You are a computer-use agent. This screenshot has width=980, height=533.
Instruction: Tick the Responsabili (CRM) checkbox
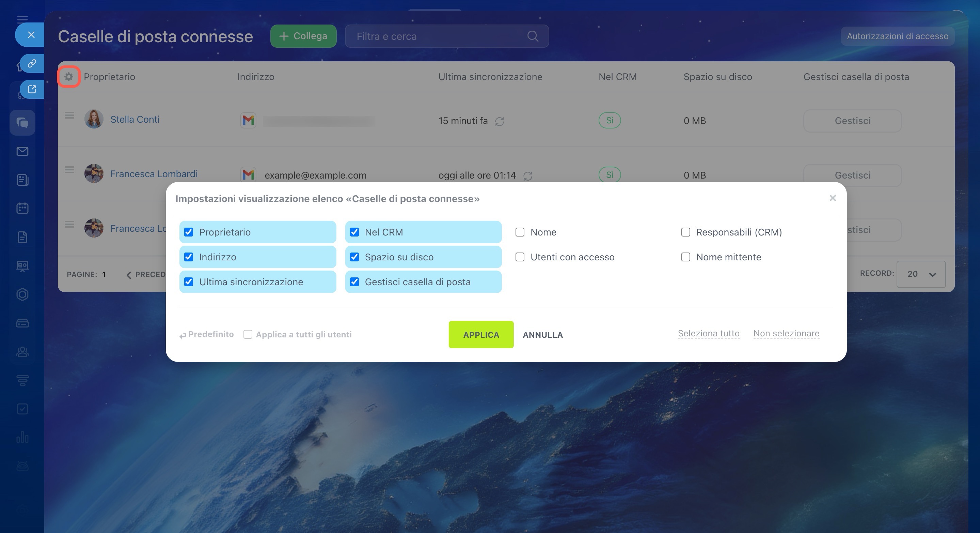coord(685,232)
